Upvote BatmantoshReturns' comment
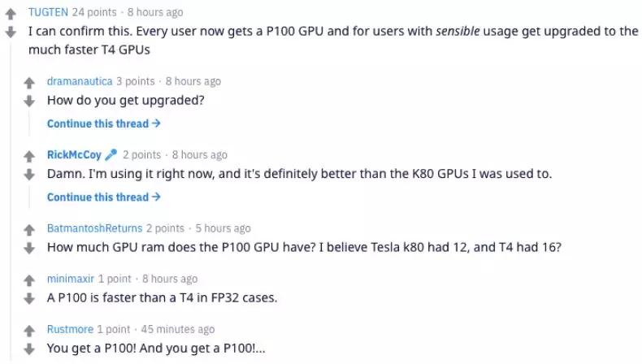This screenshot has height=364, width=642. pyautogui.click(x=29, y=230)
